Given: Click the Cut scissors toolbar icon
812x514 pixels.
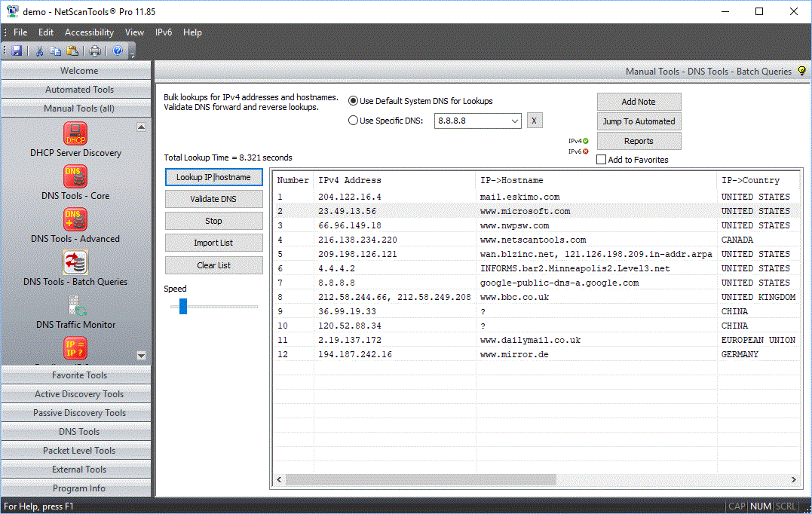Looking at the screenshot, I should (39, 50).
